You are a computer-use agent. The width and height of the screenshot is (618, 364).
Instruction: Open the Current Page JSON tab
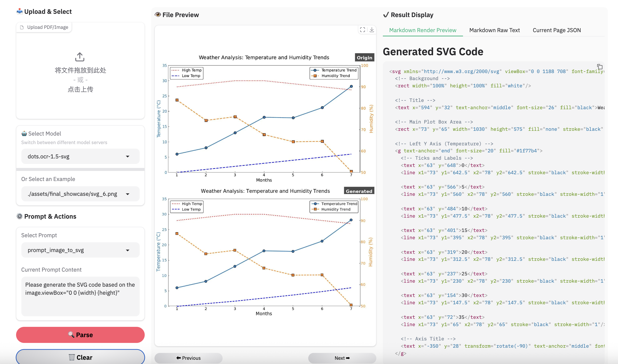pos(557,30)
